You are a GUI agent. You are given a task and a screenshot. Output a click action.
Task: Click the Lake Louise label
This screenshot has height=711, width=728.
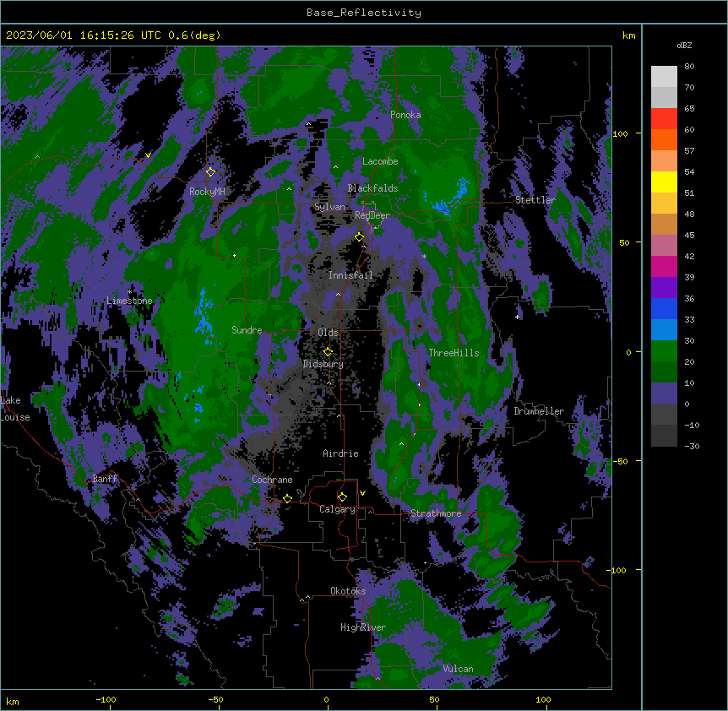tap(15, 409)
